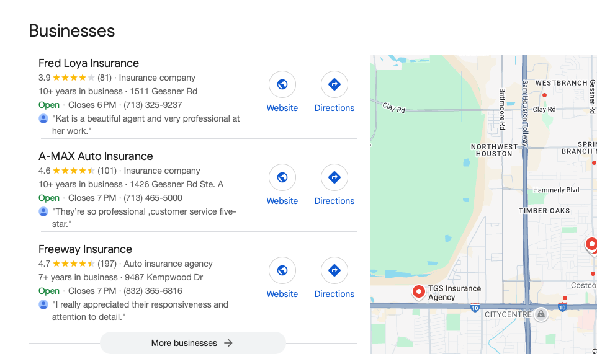Image resolution: width=597 pixels, height=364 pixels.
Task: Click the Open status for Freeway Insurance
Action: pos(49,291)
